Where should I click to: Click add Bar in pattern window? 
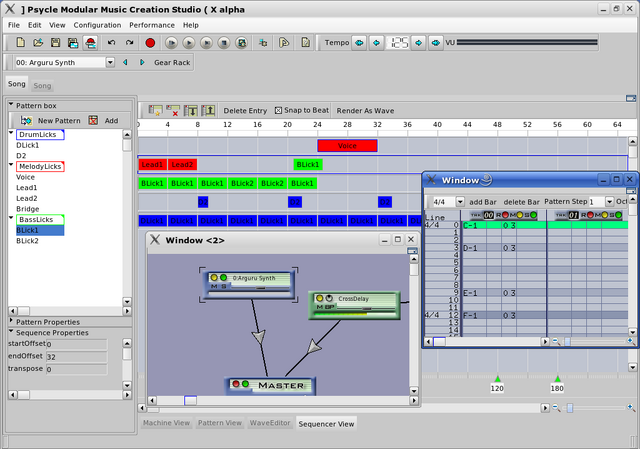pos(483,202)
